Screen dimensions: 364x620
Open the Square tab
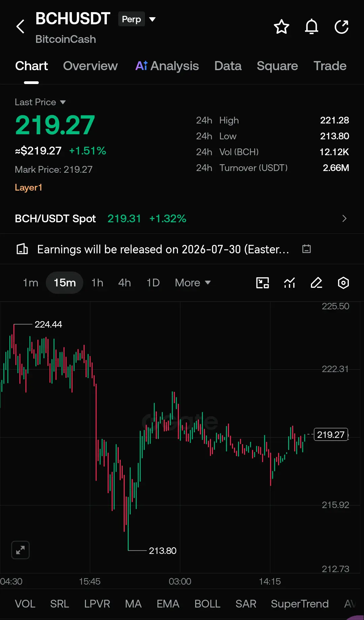(x=277, y=66)
